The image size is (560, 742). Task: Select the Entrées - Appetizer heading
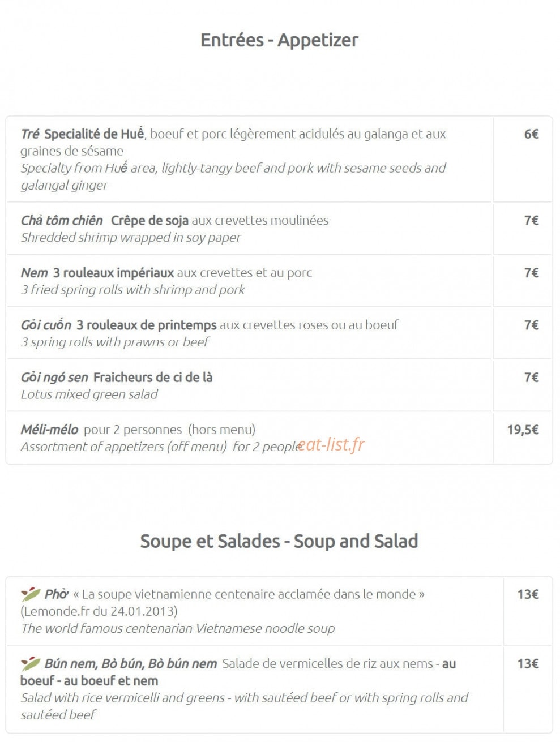(x=279, y=40)
